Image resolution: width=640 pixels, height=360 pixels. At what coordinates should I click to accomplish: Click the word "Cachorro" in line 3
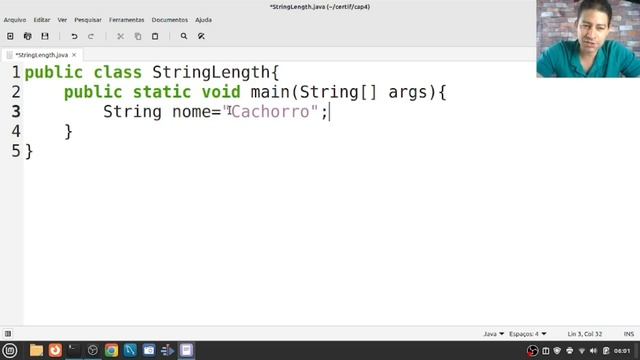point(270,111)
